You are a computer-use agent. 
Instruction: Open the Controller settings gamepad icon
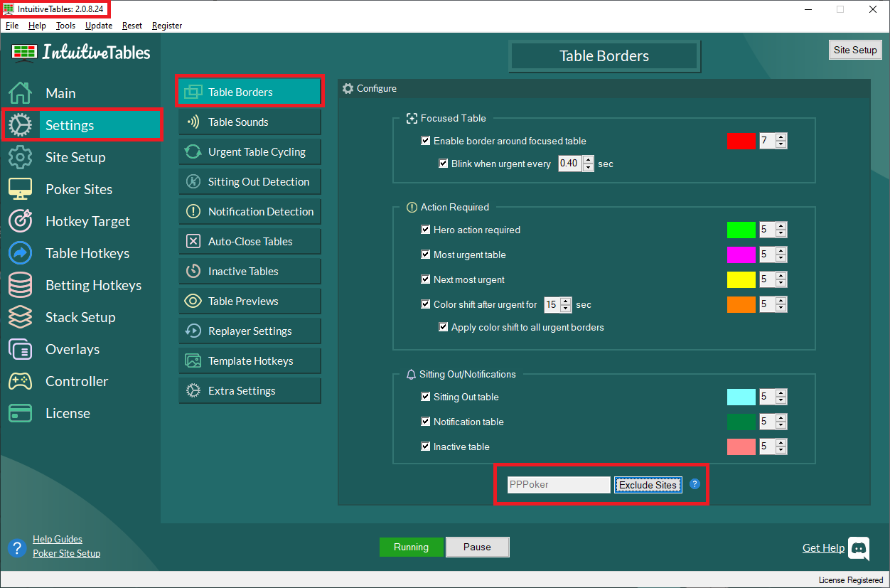pyautogui.click(x=21, y=381)
